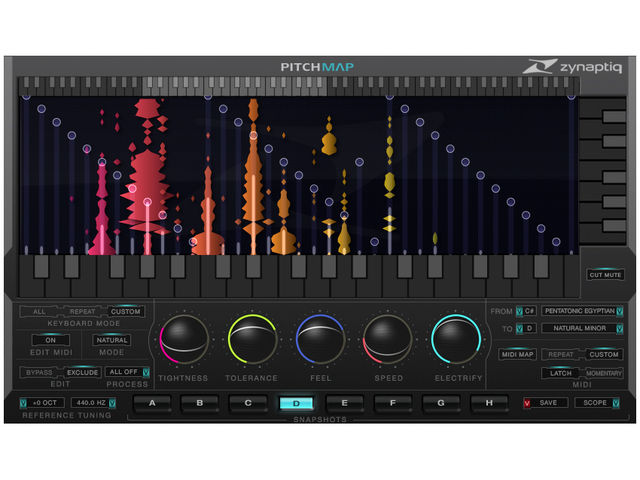Click the red arrow beside Save
The height and width of the screenshot is (480, 640).
(x=527, y=403)
